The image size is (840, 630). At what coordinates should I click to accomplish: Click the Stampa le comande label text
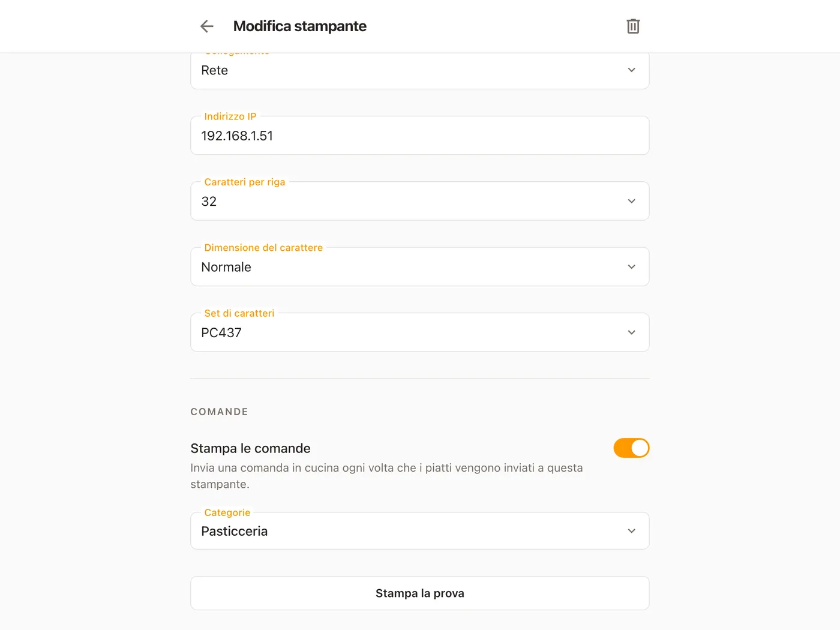(250, 448)
